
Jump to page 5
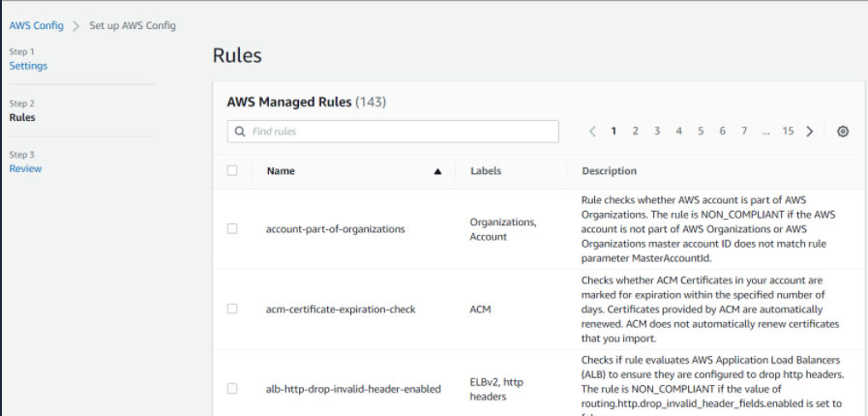[701, 132]
